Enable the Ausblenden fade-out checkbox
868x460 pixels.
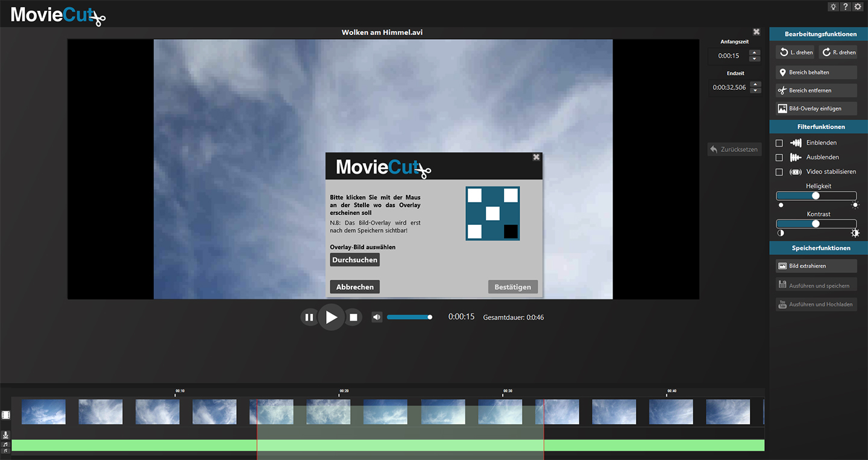[x=779, y=157]
